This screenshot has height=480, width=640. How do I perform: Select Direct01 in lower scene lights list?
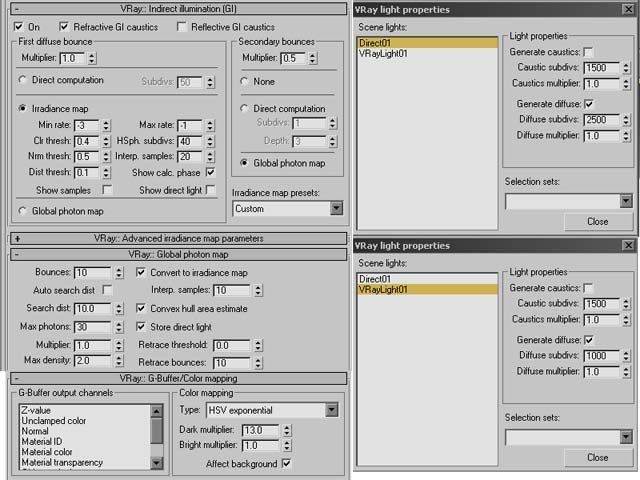[x=427, y=279]
